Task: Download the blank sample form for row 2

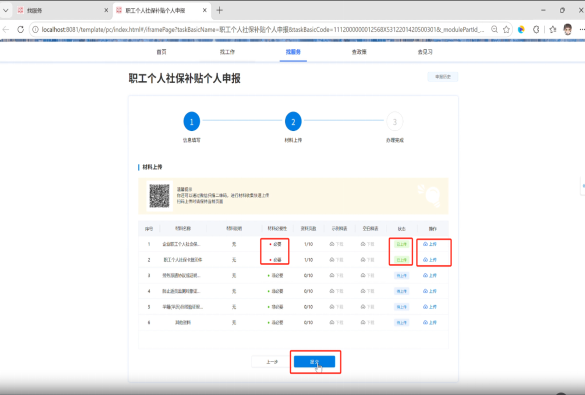Action: pyautogui.click(x=367, y=260)
